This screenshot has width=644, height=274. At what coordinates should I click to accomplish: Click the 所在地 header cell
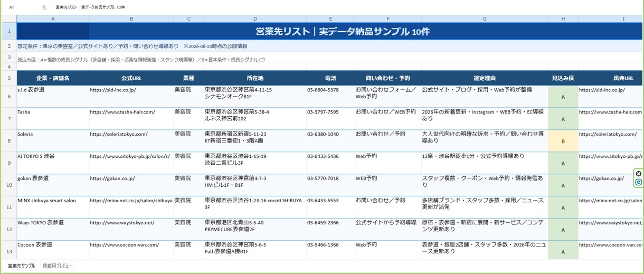pyautogui.click(x=255, y=78)
